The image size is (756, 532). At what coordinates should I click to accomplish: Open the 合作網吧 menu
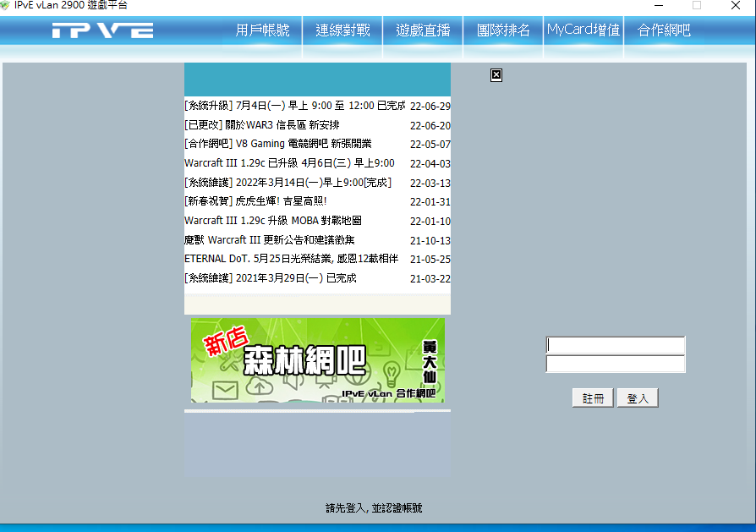(x=664, y=30)
